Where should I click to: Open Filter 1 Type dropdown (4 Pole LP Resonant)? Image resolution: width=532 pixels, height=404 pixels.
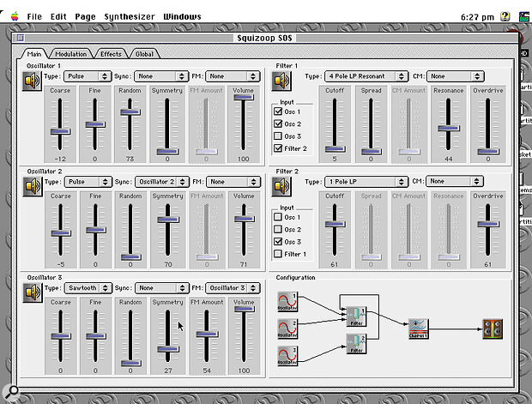pyautogui.click(x=366, y=76)
